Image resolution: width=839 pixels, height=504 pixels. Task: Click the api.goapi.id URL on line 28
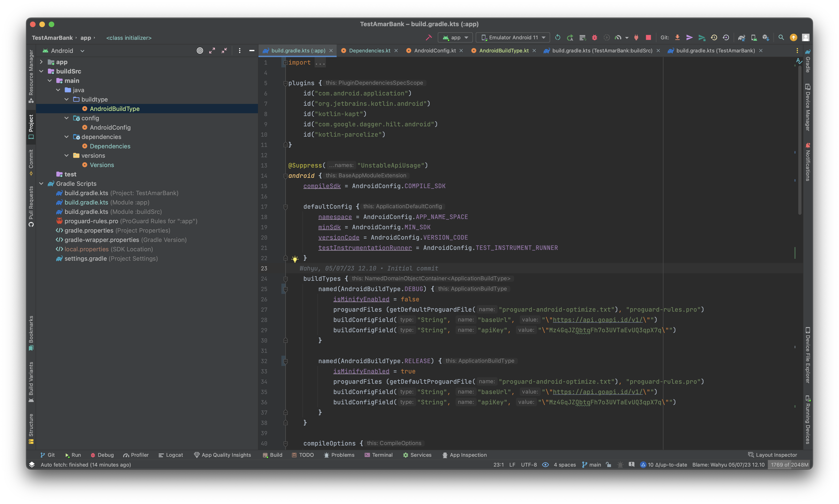point(598,320)
